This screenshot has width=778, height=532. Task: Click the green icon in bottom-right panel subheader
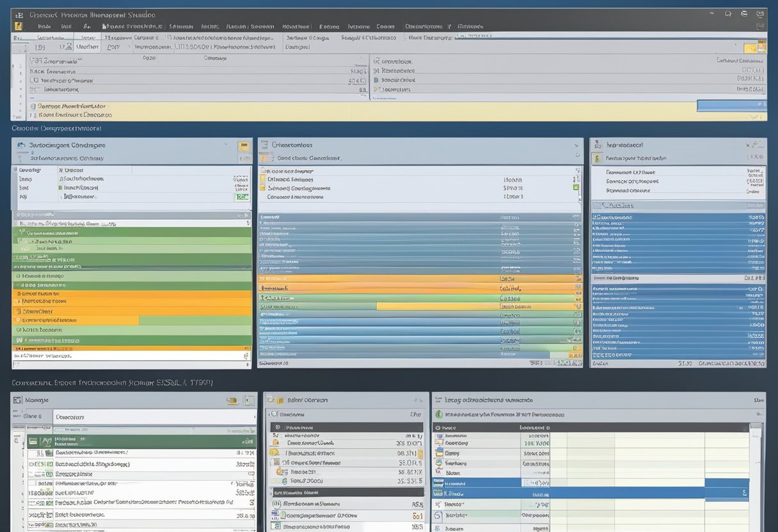439,414
